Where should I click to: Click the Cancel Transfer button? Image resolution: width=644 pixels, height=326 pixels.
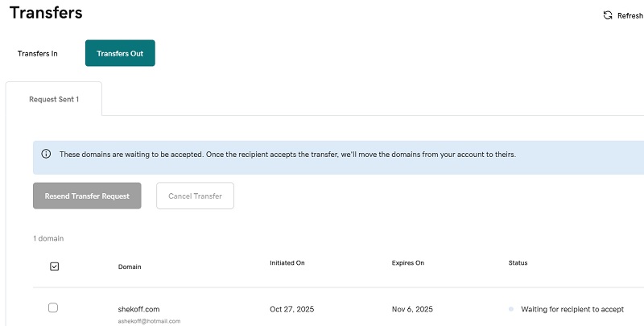tap(195, 196)
